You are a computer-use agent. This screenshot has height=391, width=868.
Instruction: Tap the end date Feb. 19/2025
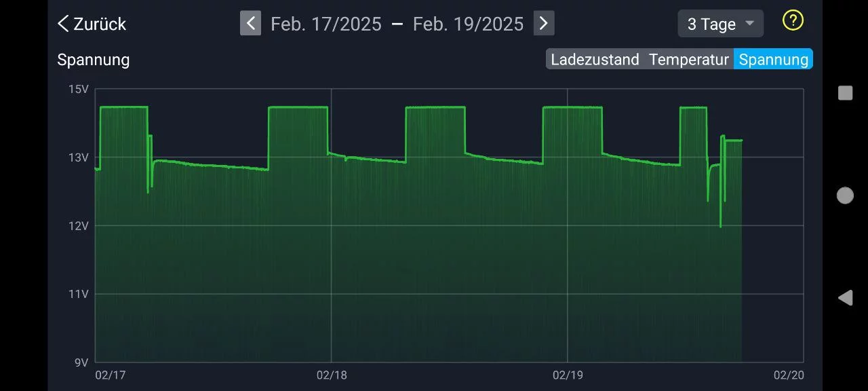[x=468, y=24]
